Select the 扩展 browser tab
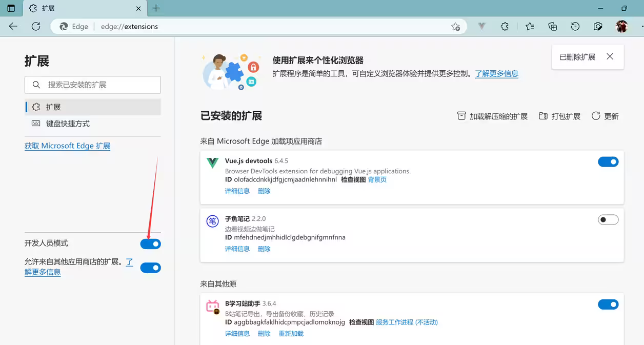This screenshot has height=345, width=644. [85, 8]
